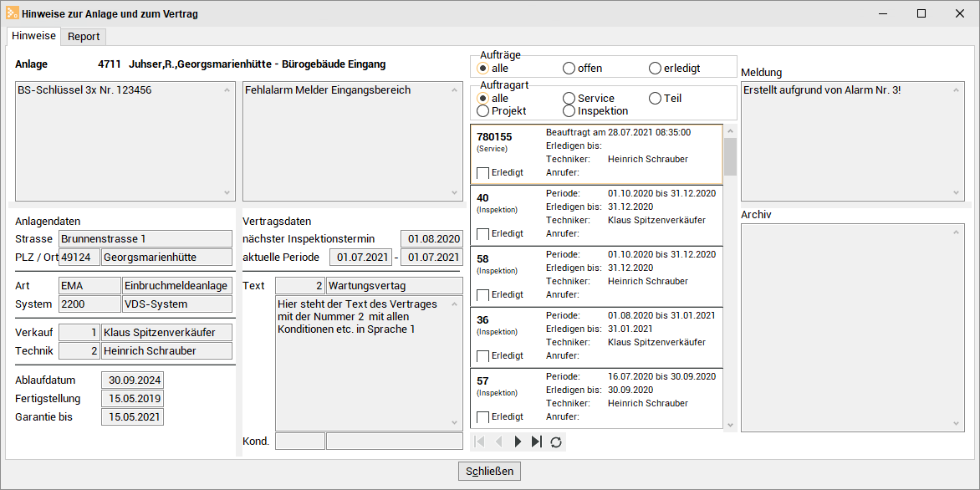Click Garantie bis field '15.05.2021'
980x490 pixels.
(132, 417)
